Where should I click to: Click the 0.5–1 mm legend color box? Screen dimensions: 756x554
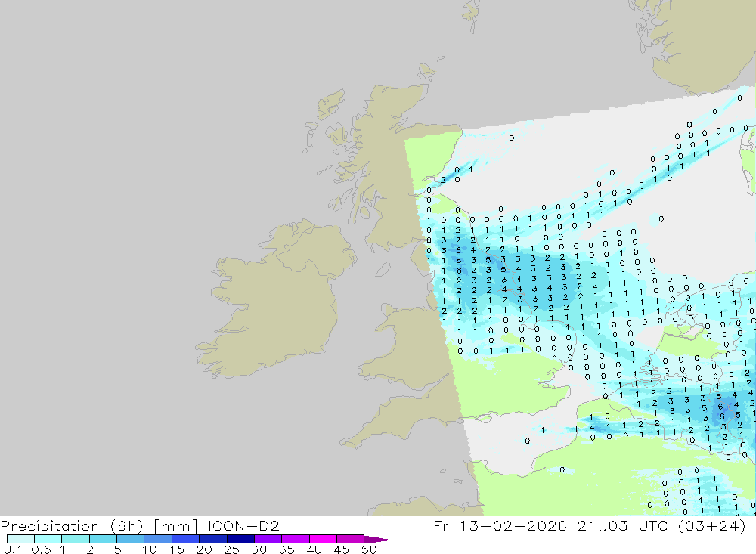[48, 539]
